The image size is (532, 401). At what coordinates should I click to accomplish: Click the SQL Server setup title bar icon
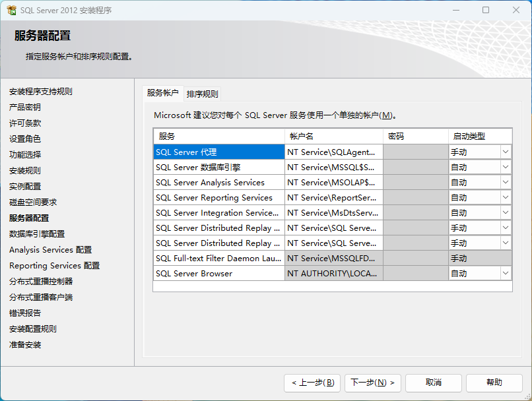tap(11, 10)
